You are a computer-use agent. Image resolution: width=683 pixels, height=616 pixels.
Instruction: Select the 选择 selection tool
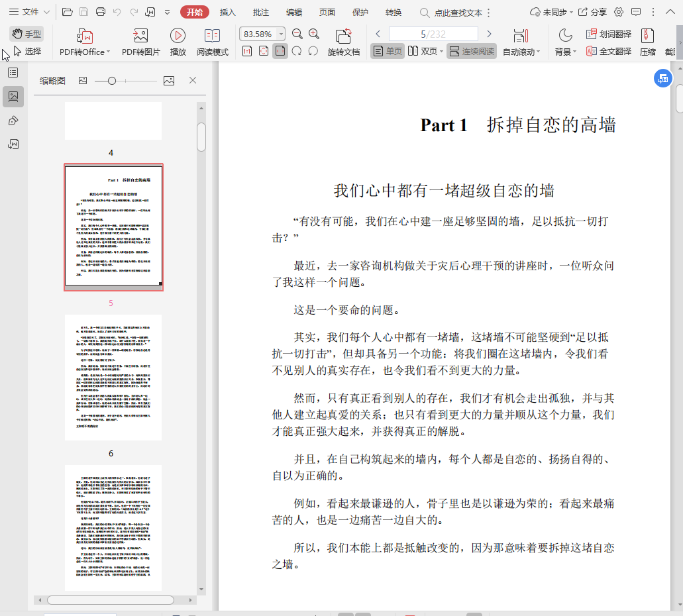click(27, 52)
